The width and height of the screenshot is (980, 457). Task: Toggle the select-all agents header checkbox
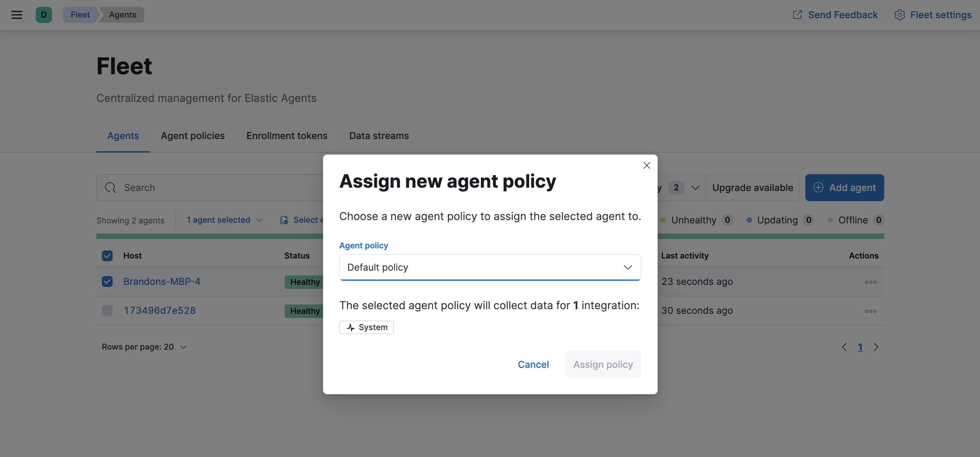point(107,256)
